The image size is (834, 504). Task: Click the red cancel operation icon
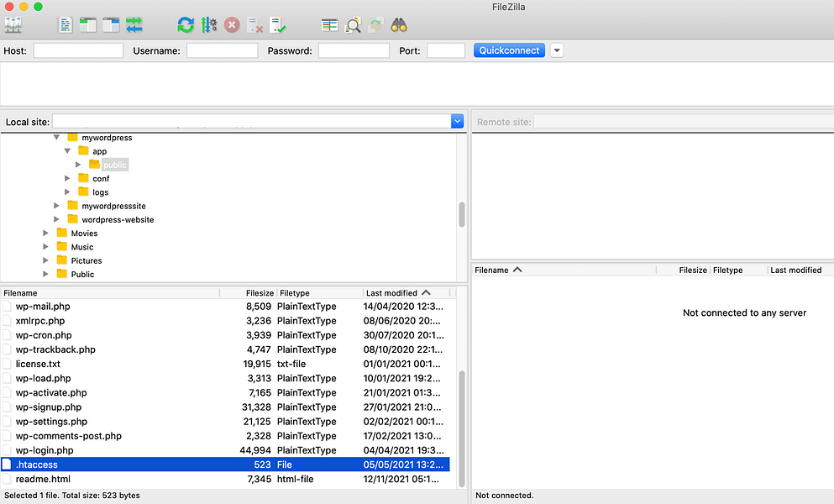pos(232,25)
